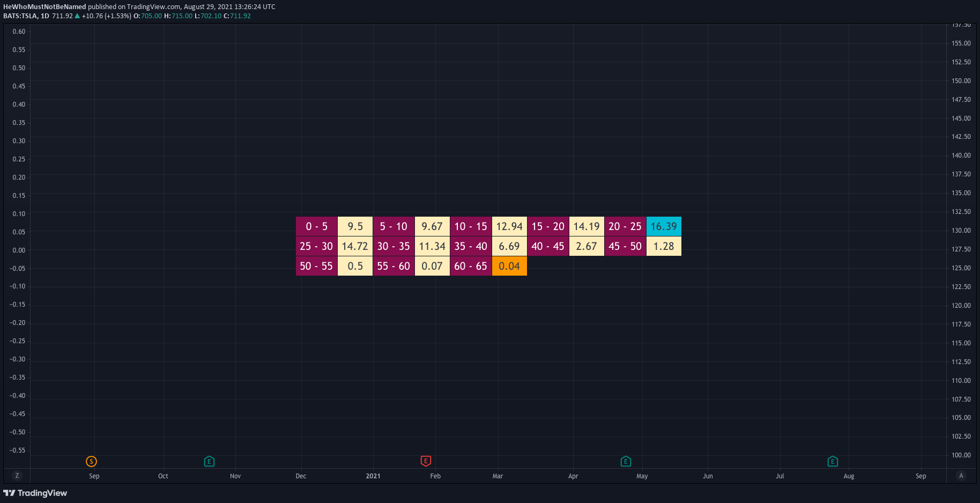Click the '50 - 55' range cell

[x=316, y=266]
